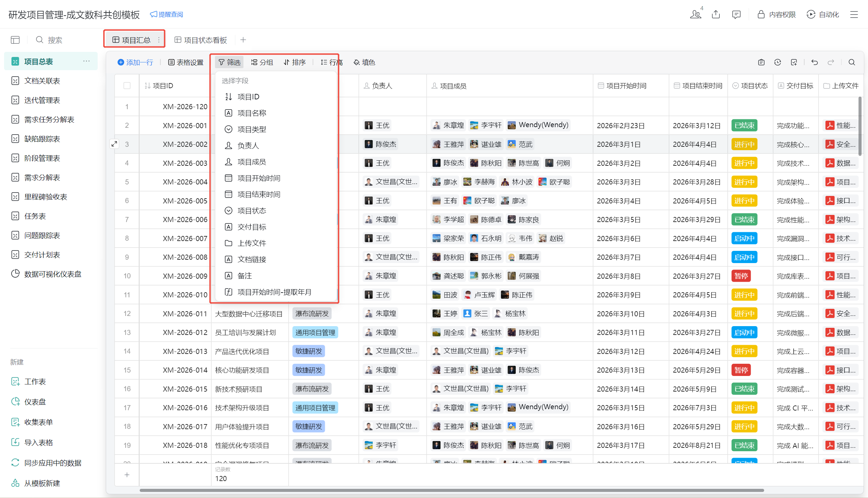
Task: Select 负责人 field in filter list
Action: 248,146
